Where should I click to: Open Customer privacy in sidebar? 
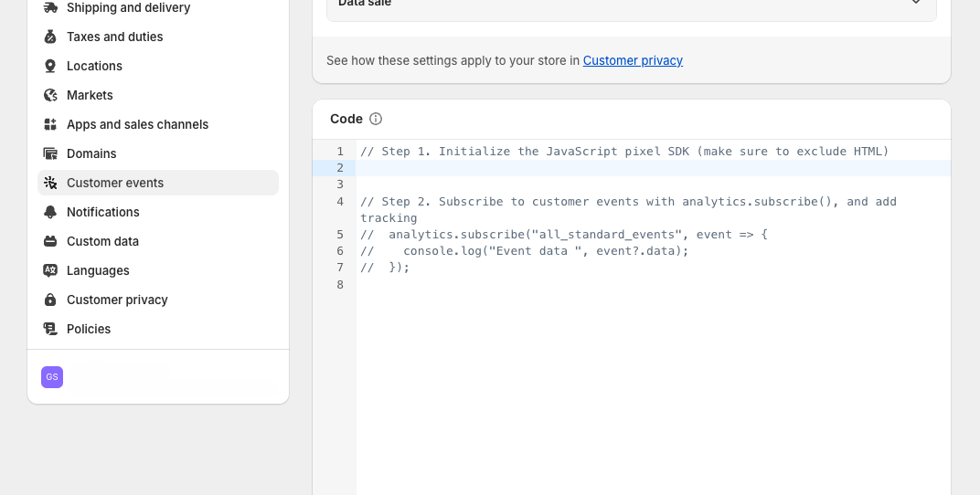(x=158, y=300)
